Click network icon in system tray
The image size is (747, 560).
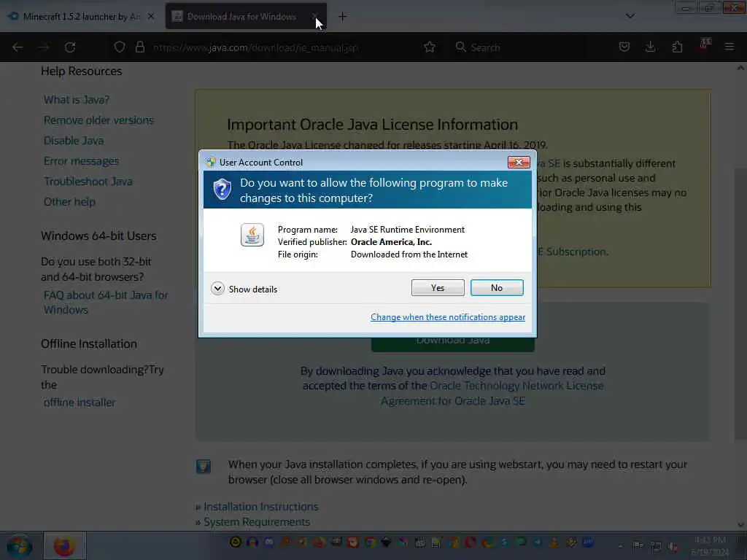click(656, 547)
